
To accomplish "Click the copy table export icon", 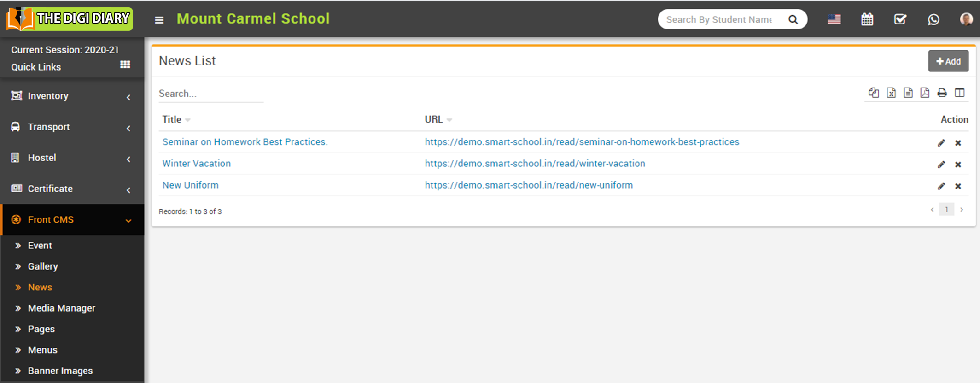I will click(874, 93).
